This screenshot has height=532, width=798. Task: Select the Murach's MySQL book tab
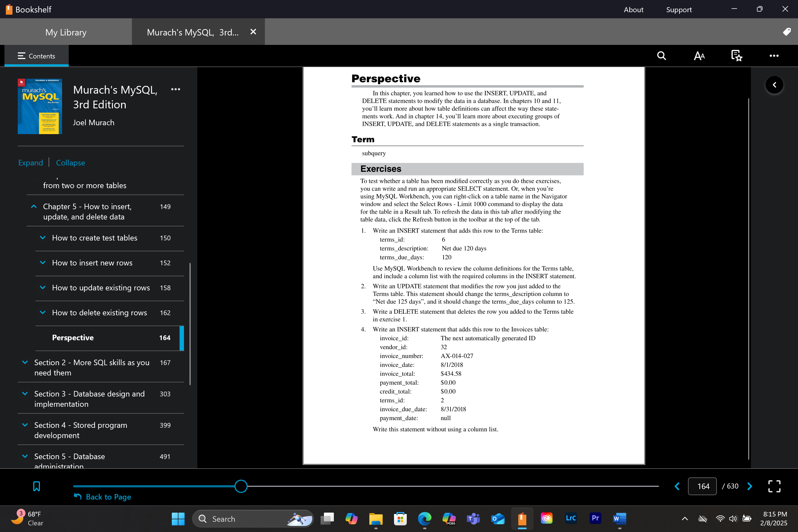193,32
